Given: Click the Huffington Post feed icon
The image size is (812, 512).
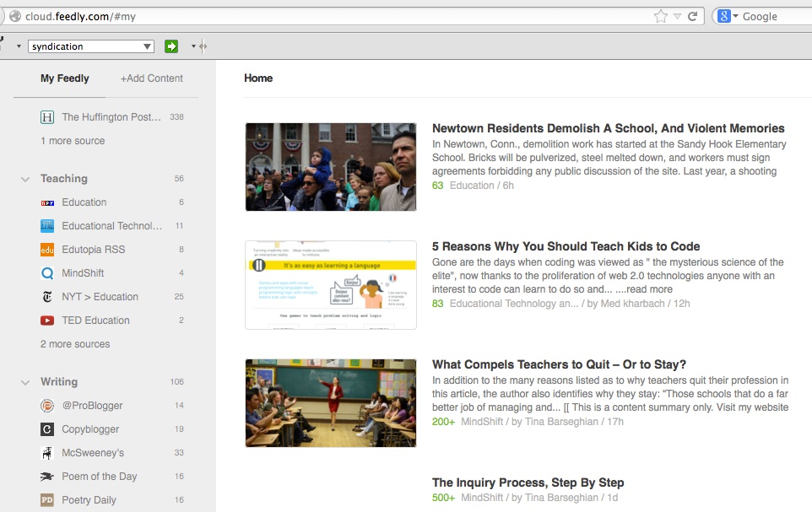Looking at the screenshot, I should 47,117.
